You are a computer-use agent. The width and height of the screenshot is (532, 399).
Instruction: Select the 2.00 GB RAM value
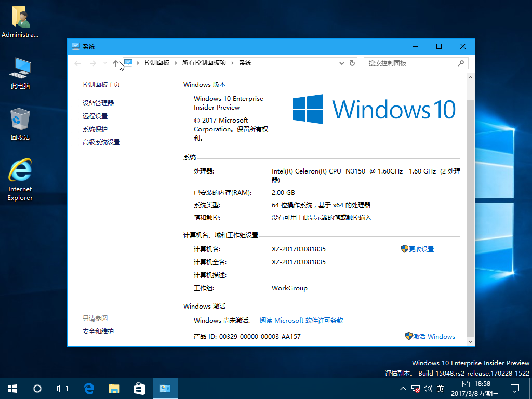(x=283, y=192)
